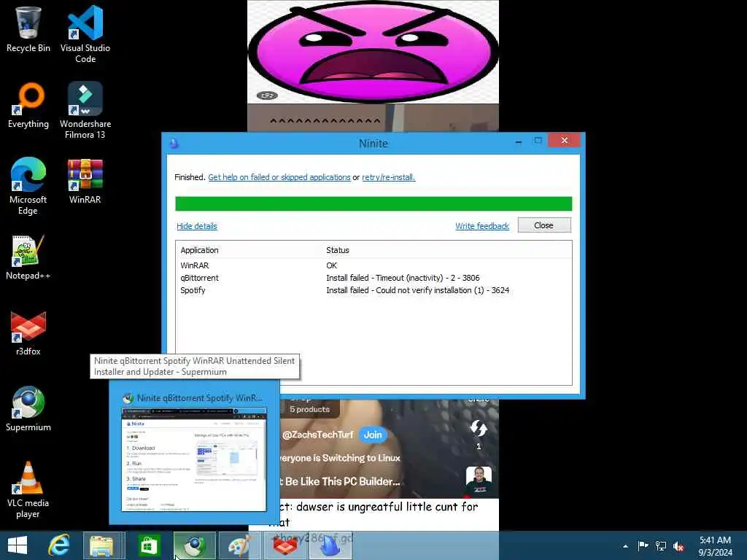The image size is (747, 560).
Task: Click the WinRAR OK status text
Action: coord(332,265)
